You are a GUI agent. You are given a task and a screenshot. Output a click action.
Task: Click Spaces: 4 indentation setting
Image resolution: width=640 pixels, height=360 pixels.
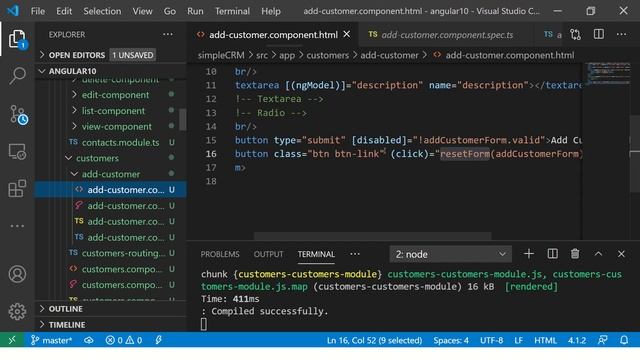click(451, 340)
